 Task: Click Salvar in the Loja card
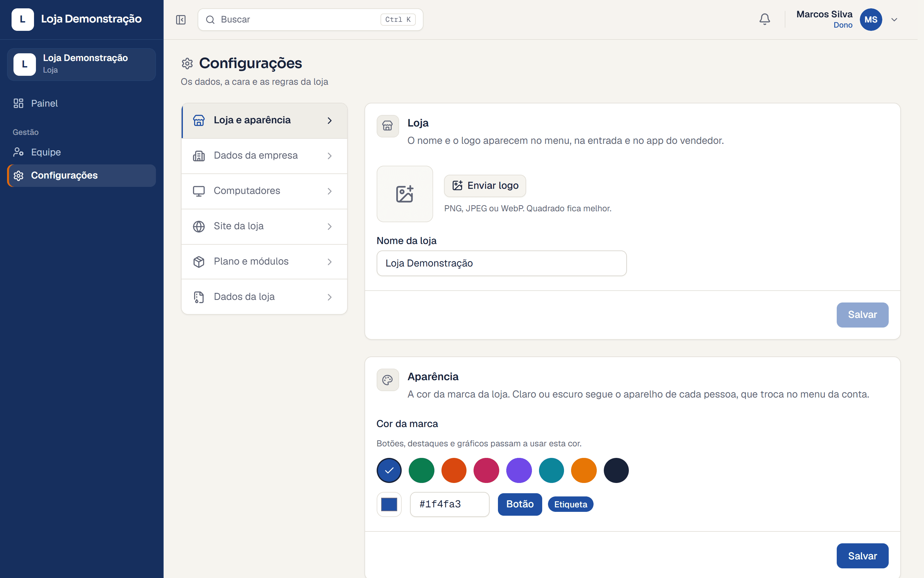click(862, 315)
